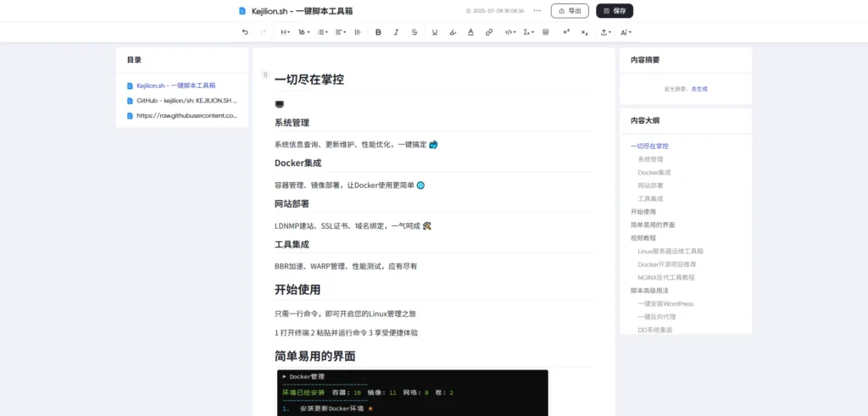Click the block drag handle beside 一切尽在掌控
The width and height of the screenshot is (868, 416).
coord(265,75)
